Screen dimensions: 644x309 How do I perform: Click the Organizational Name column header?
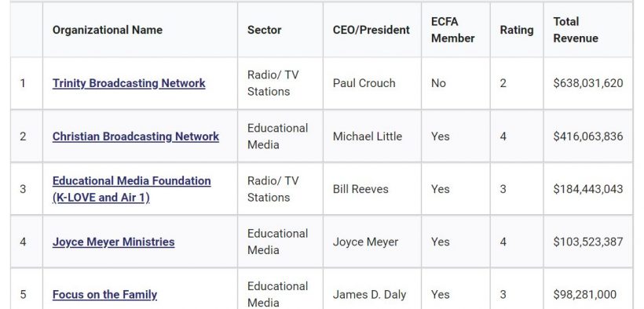(107, 30)
